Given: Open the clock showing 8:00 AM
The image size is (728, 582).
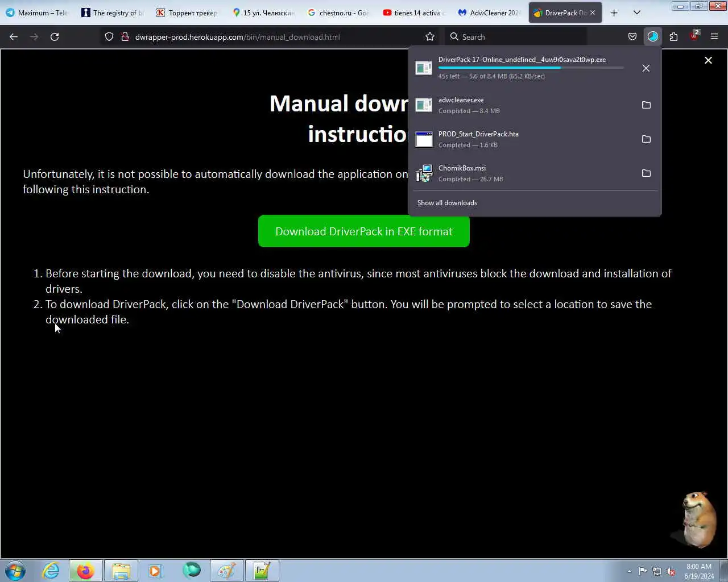Looking at the screenshot, I should [x=699, y=571].
